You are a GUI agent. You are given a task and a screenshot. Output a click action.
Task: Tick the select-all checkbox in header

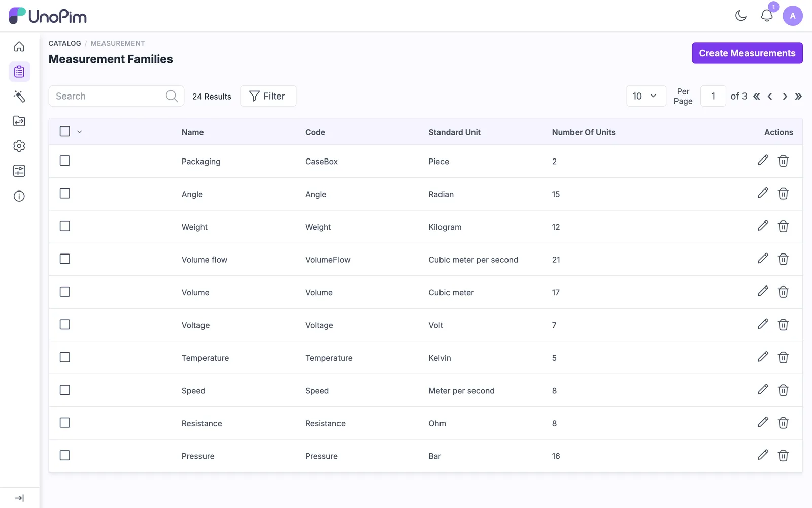coord(65,132)
